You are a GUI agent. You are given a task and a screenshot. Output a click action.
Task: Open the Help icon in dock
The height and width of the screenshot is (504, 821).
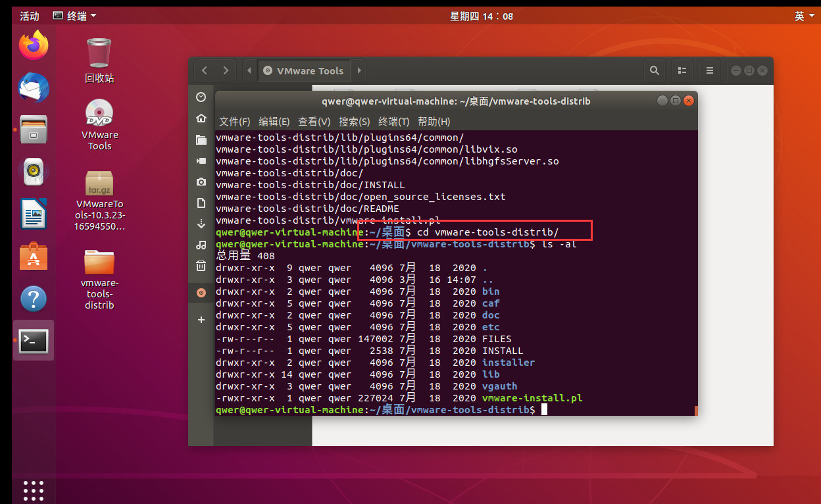(x=33, y=299)
